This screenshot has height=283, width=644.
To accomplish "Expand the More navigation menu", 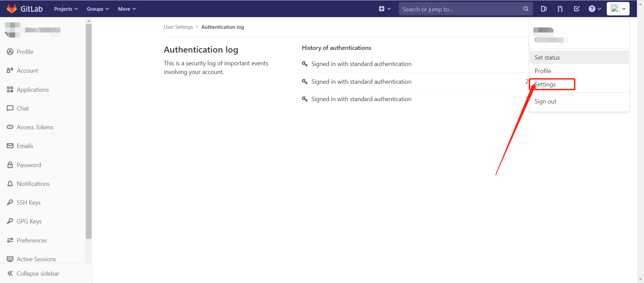I will [127, 9].
